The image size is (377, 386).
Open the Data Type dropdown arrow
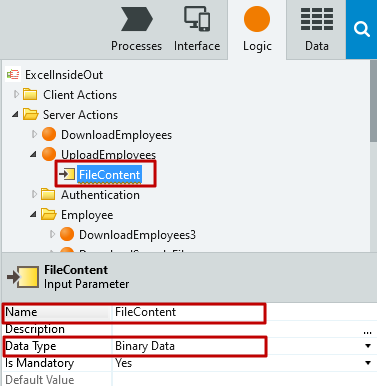pos(368,346)
